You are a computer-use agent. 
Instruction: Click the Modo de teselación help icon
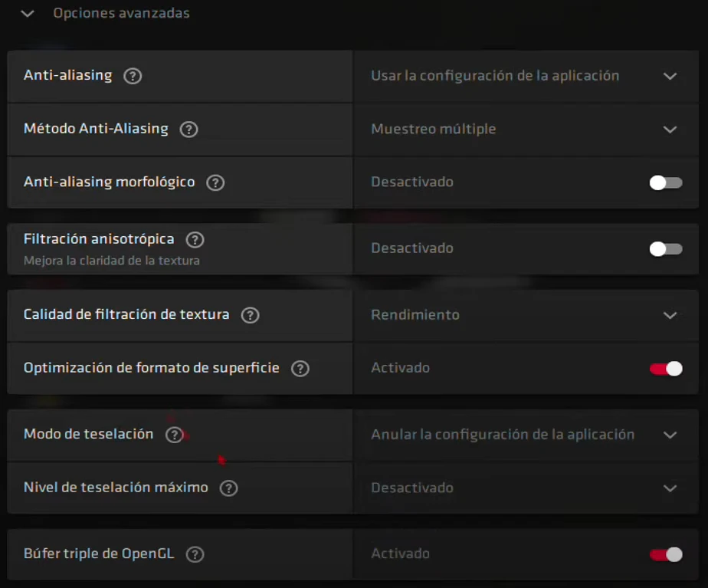click(174, 435)
